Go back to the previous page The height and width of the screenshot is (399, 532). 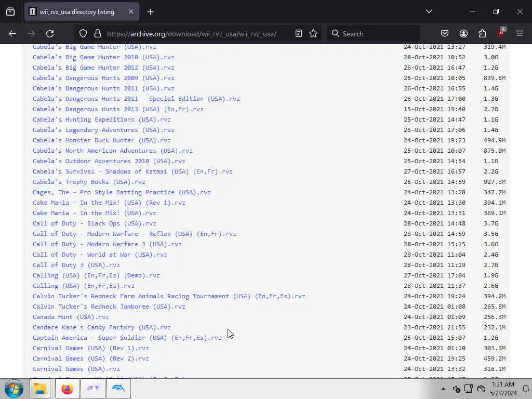coord(12,34)
